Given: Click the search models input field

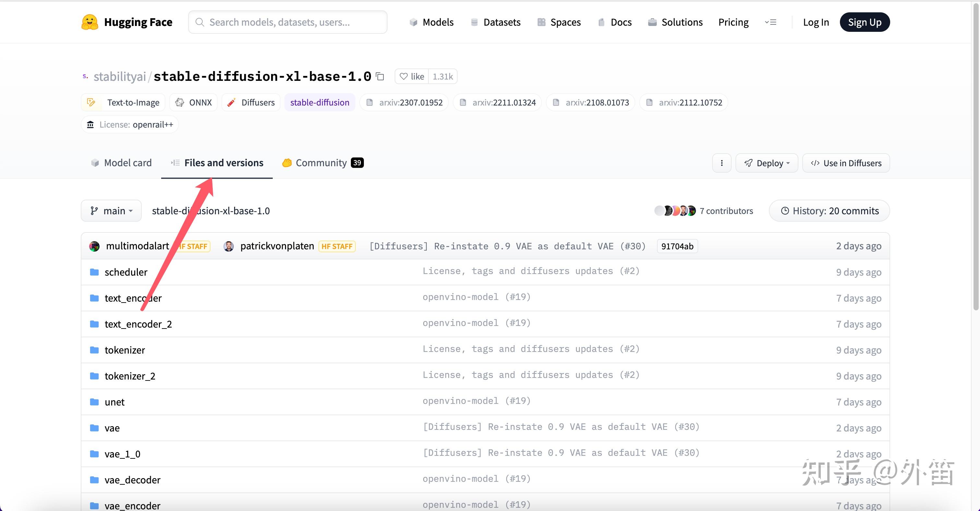Looking at the screenshot, I should 288,22.
